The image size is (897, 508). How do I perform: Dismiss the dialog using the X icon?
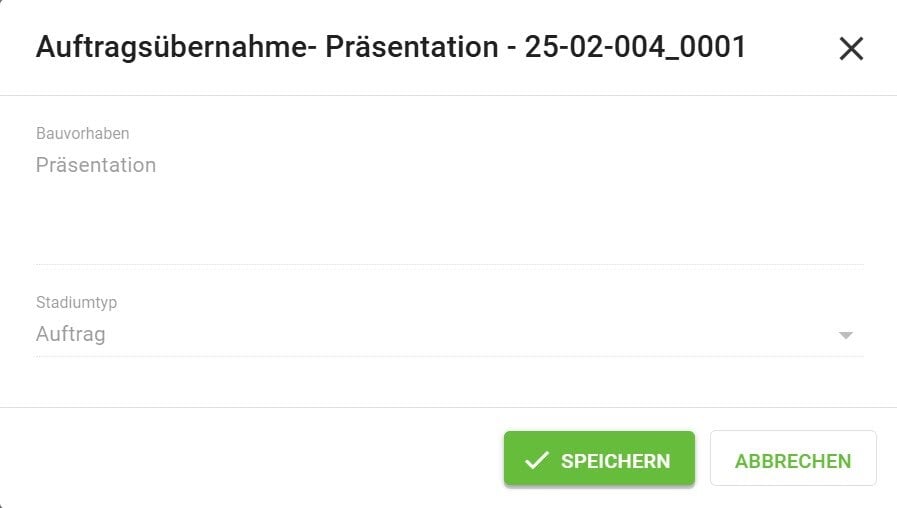851,48
